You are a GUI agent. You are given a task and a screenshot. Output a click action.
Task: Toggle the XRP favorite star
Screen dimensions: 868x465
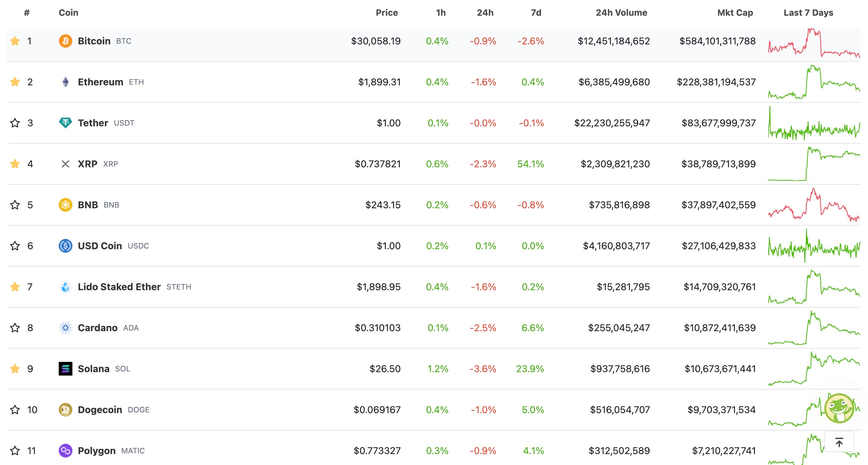[x=15, y=164]
